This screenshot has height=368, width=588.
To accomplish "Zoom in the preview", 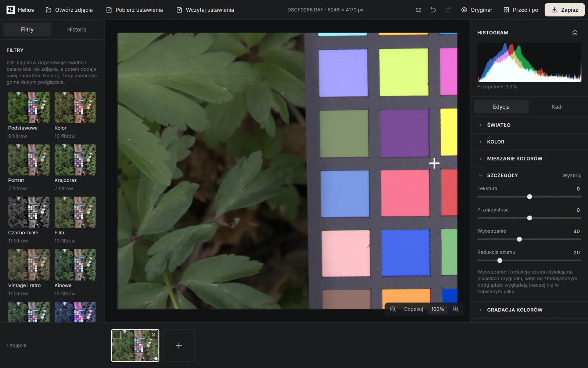I will [x=456, y=309].
